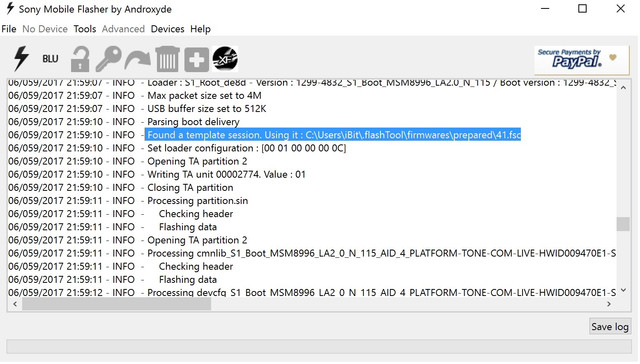
Task: Close the Sony Mobile Flasher window
Action: (x=620, y=9)
